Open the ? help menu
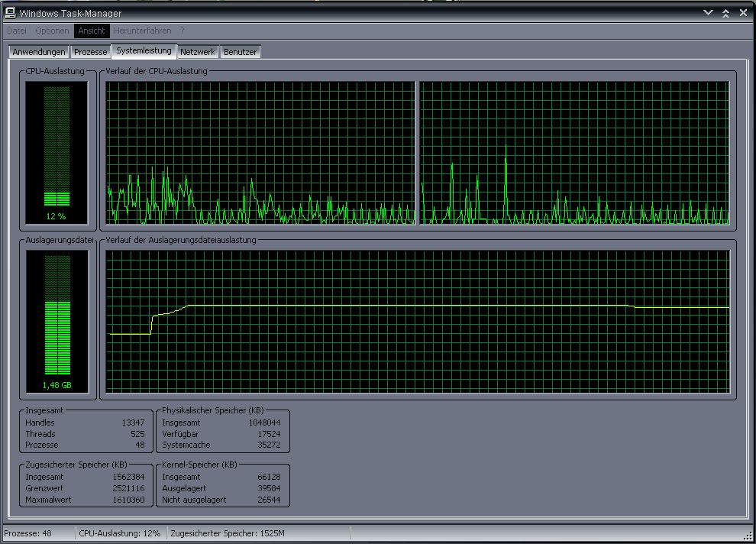Viewport: 756px width, 544px height. tap(183, 31)
